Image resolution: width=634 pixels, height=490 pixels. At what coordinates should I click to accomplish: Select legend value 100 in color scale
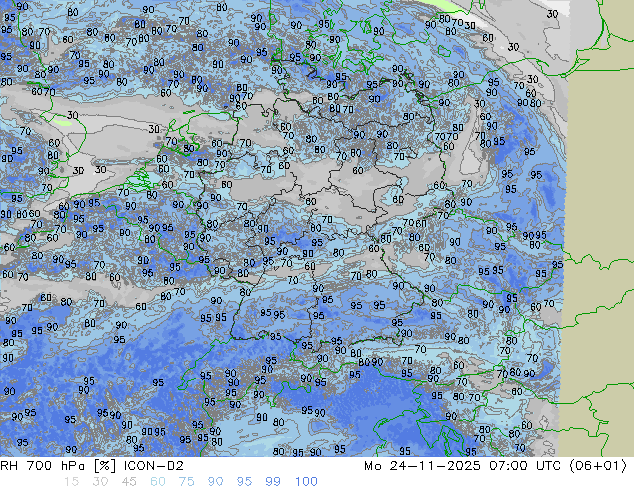point(306,482)
